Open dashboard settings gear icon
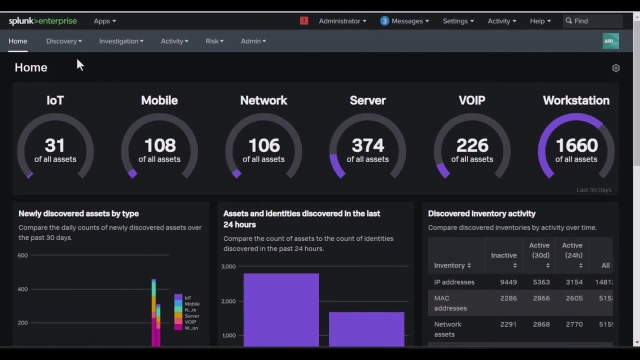This screenshot has height=360, width=640. (x=616, y=68)
